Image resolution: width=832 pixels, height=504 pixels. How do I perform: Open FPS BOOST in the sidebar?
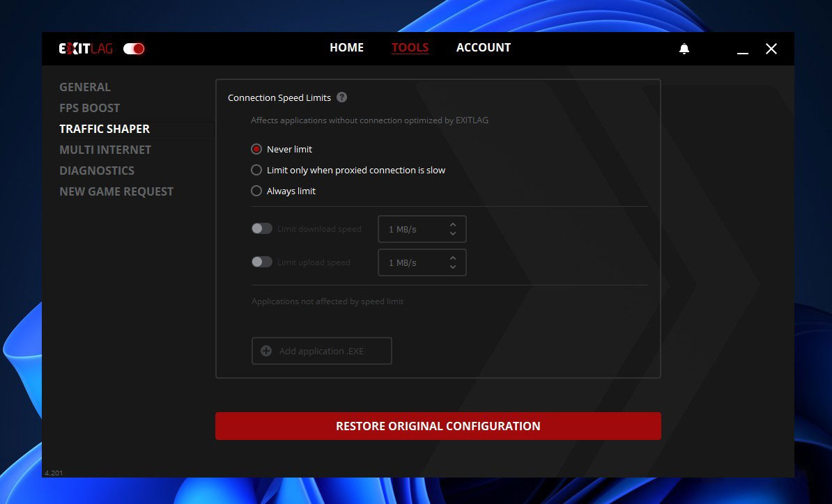89,108
